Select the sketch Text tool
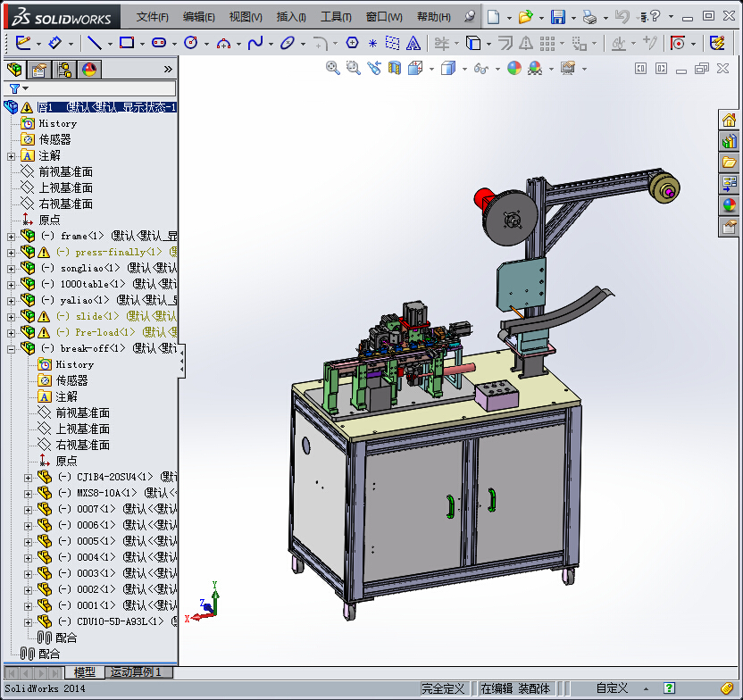The width and height of the screenshot is (743, 700). [x=413, y=44]
